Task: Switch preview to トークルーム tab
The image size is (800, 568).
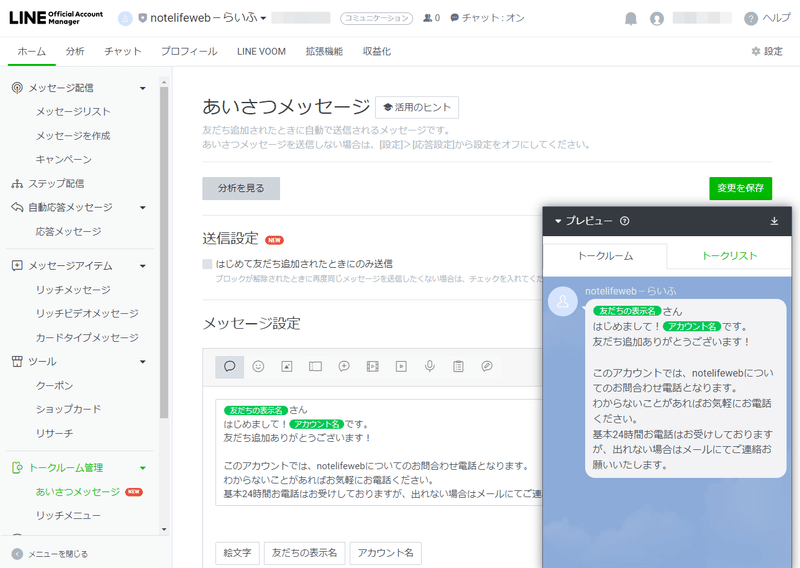Action: click(x=605, y=256)
